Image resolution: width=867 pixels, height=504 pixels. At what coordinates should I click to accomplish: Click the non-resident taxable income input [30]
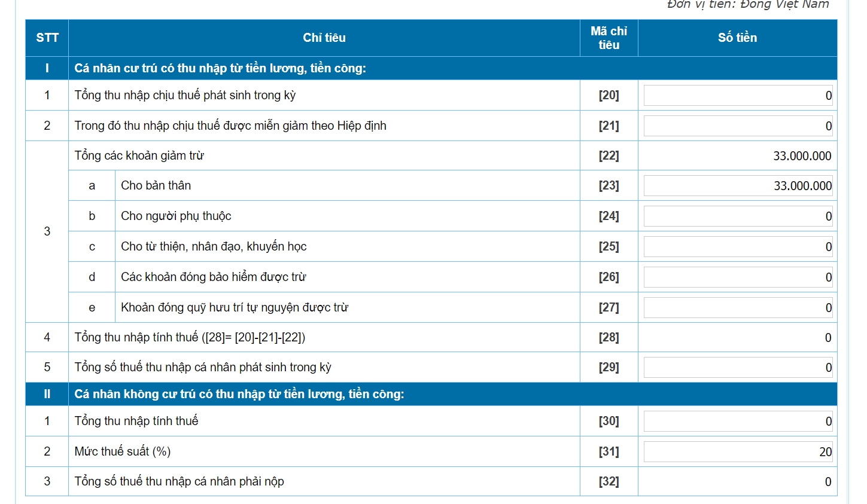(x=737, y=421)
